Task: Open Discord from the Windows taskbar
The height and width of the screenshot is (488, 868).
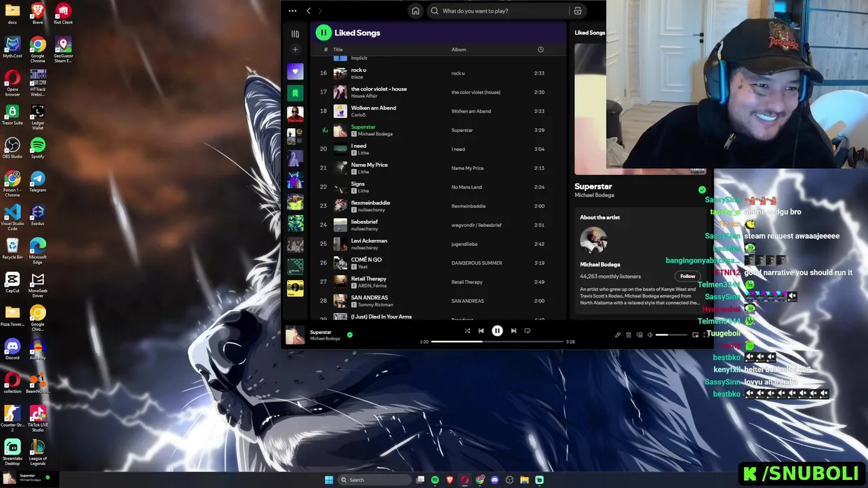Action: tap(494, 480)
